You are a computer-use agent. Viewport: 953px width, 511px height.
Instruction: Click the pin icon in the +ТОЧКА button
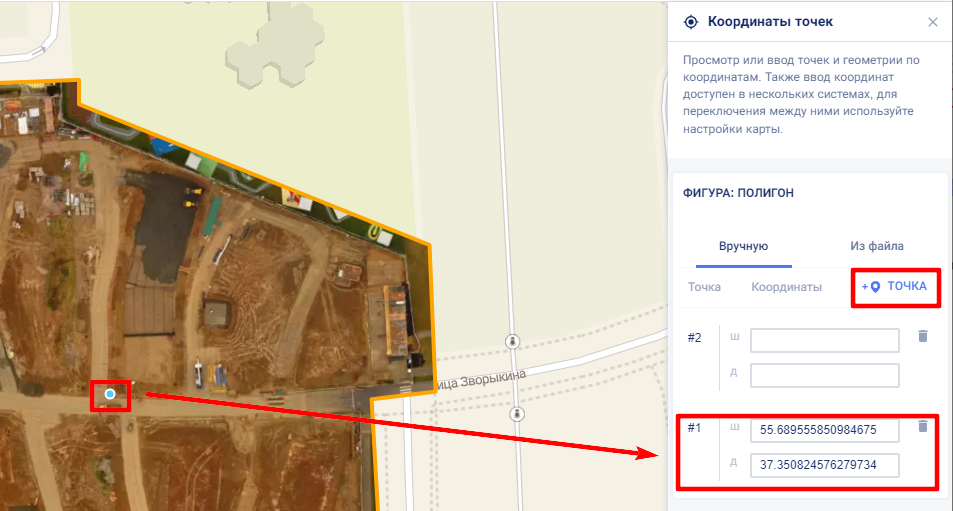click(x=875, y=287)
